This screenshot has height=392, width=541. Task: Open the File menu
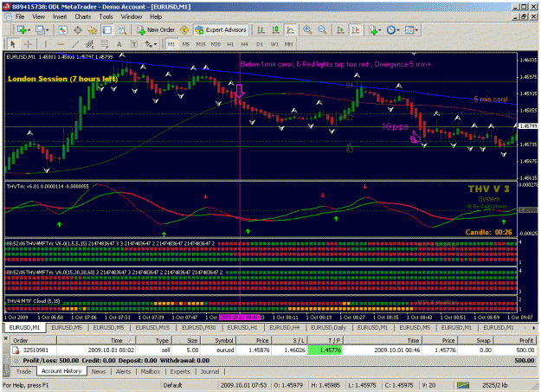[x=20, y=16]
